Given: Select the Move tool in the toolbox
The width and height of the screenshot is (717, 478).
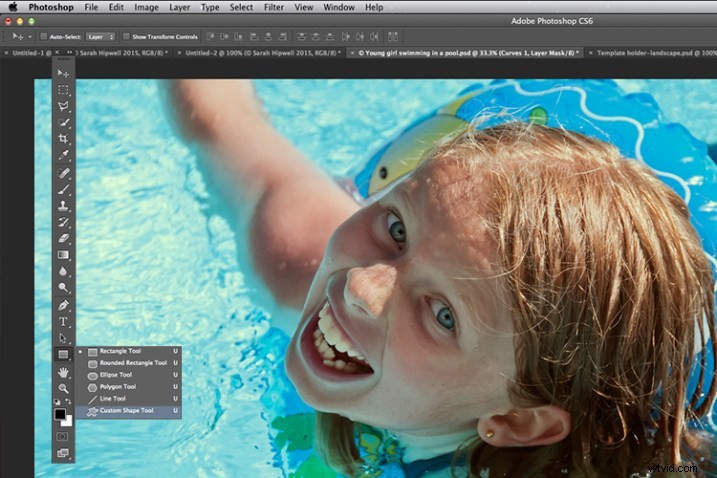Looking at the screenshot, I should (x=63, y=74).
